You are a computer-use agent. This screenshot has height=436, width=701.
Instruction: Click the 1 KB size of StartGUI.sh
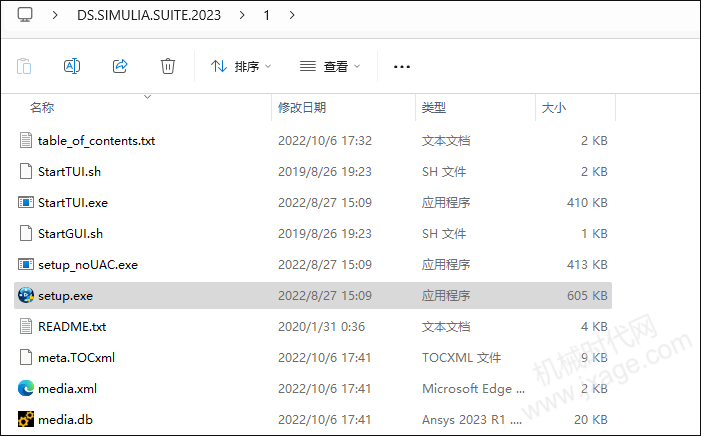(594, 233)
